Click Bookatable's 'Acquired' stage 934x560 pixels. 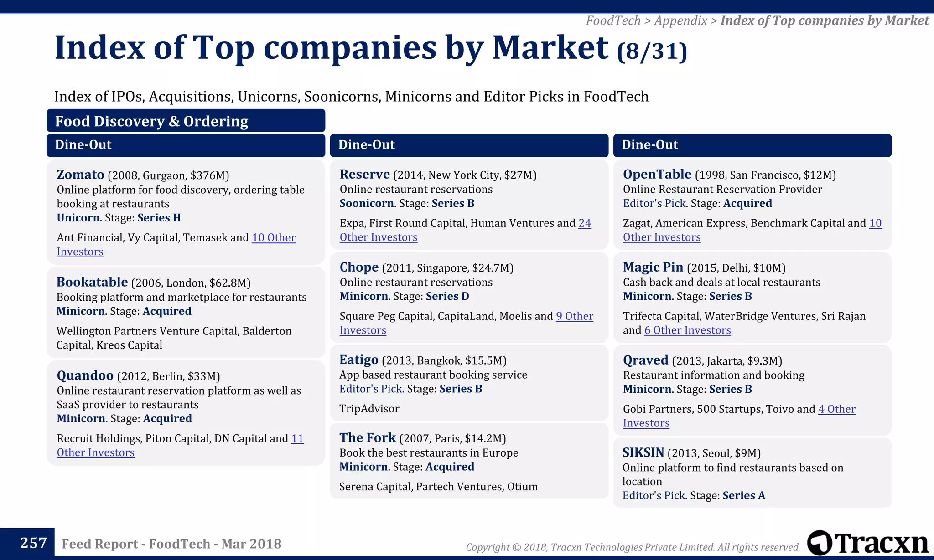(x=167, y=311)
